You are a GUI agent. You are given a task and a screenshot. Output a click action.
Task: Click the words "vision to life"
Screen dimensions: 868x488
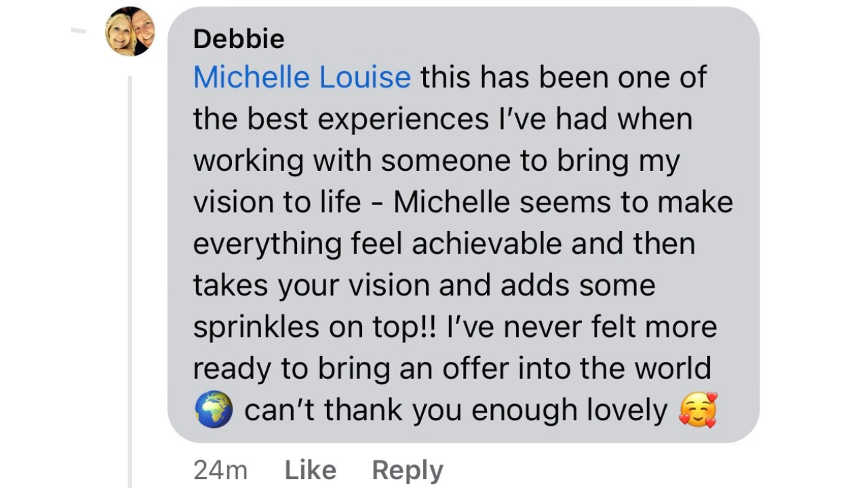point(277,203)
